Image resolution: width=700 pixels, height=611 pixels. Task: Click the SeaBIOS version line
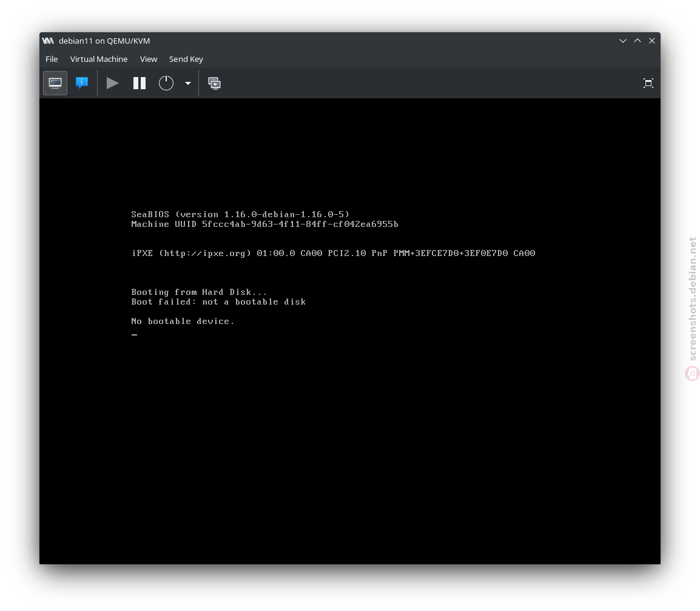tap(240, 214)
